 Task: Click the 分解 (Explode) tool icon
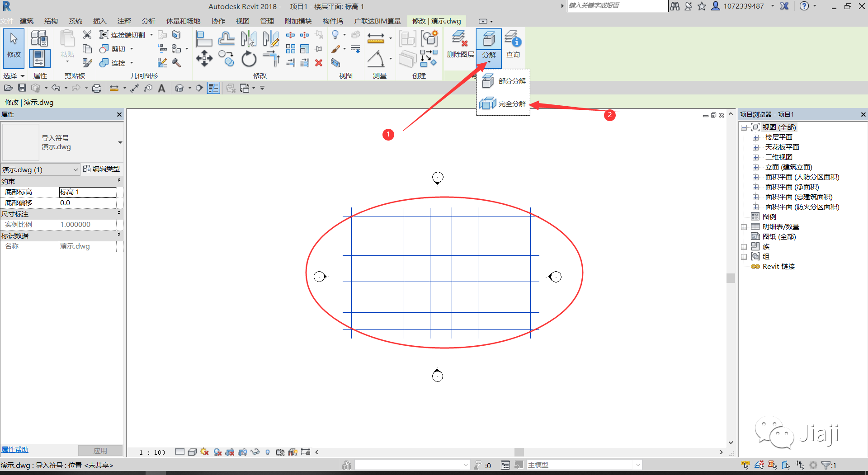[x=489, y=39]
